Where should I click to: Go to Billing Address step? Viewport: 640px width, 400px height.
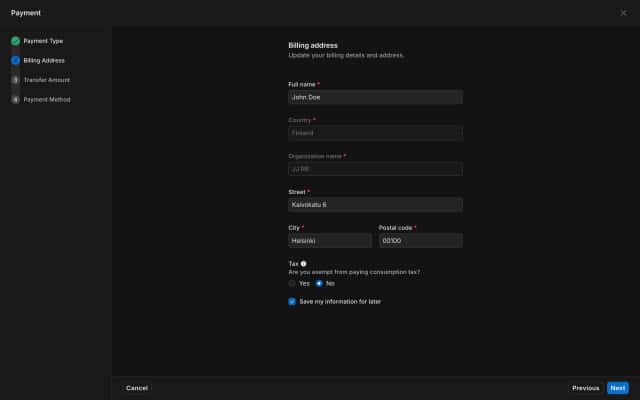tap(44, 60)
